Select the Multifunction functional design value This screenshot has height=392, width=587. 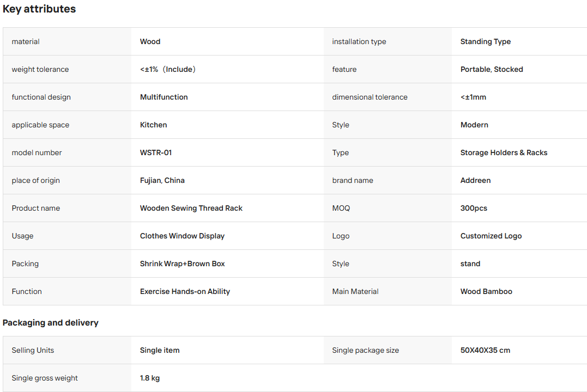point(164,97)
